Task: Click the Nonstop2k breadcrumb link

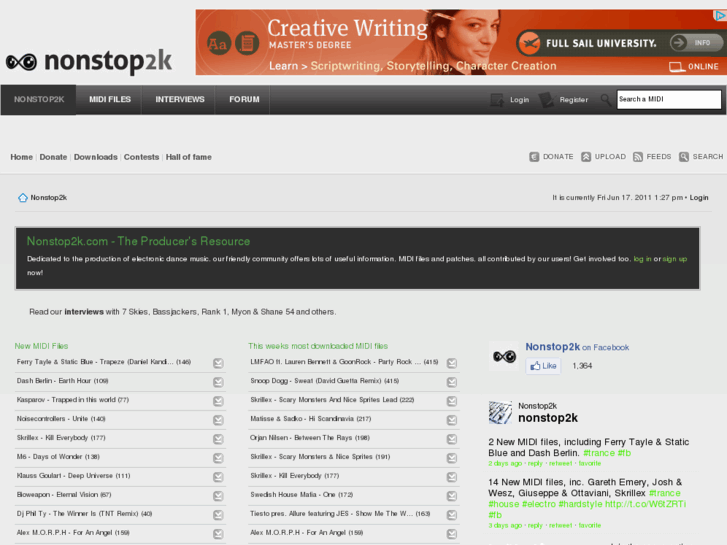Action: pyautogui.click(x=49, y=198)
